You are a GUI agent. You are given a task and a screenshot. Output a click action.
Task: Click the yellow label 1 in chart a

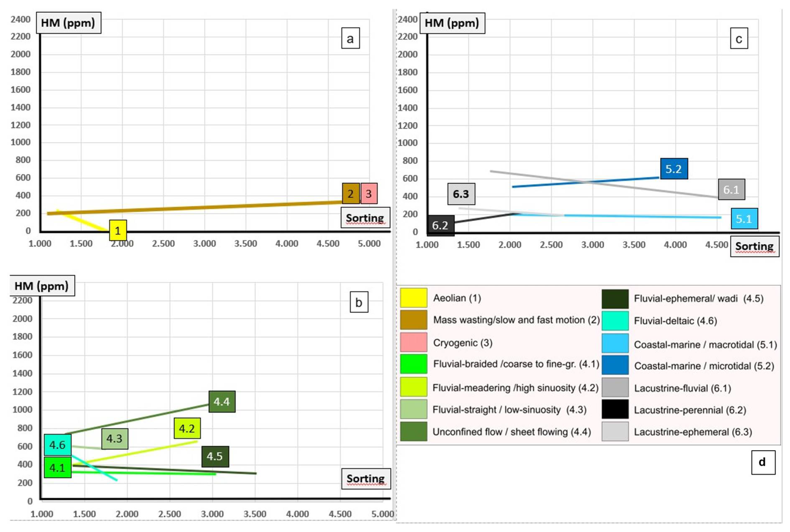[x=118, y=230]
